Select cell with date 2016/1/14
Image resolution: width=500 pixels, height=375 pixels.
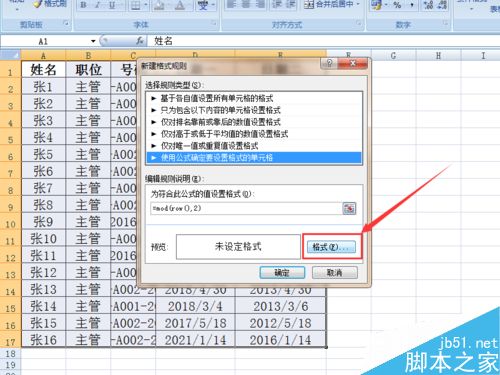(x=281, y=340)
